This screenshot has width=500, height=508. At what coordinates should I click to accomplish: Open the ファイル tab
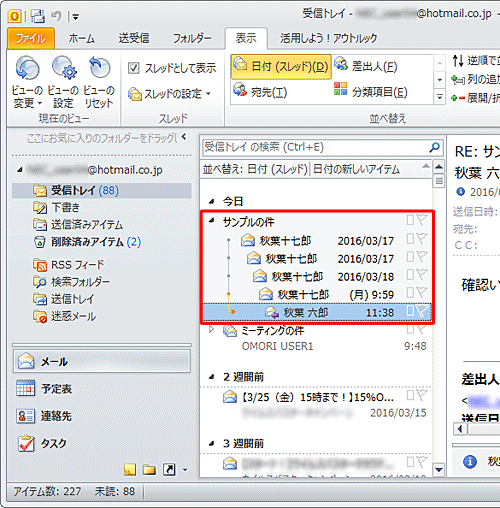click(31, 38)
